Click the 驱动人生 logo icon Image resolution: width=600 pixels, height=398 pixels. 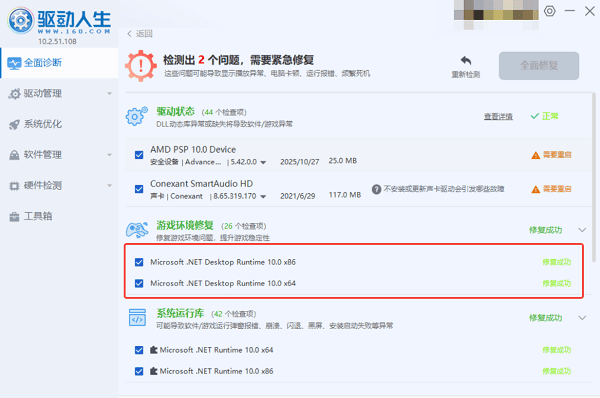(x=20, y=20)
